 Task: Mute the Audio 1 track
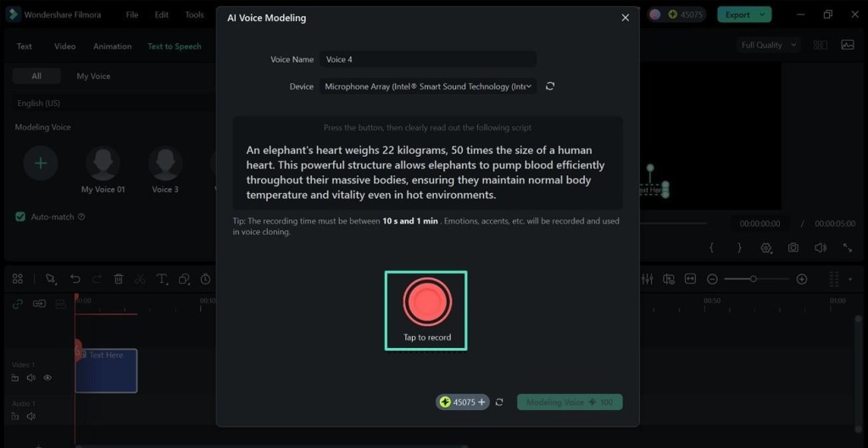tap(31, 416)
